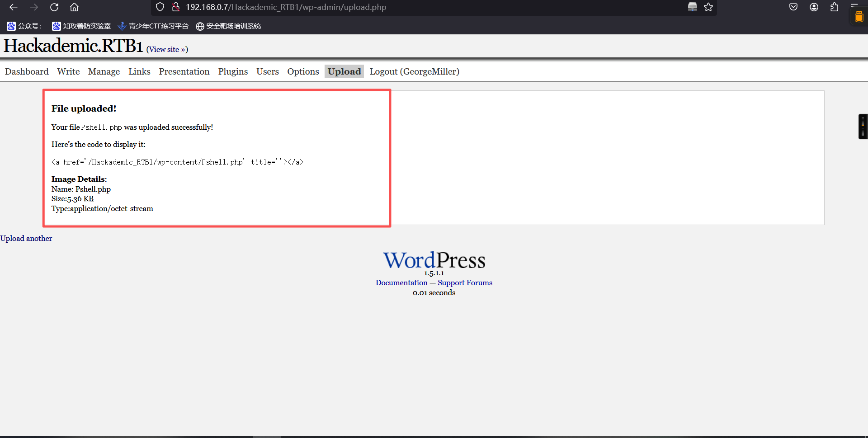868x438 pixels.
Task: Click the orange extension icon at top right
Action: tap(859, 17)
